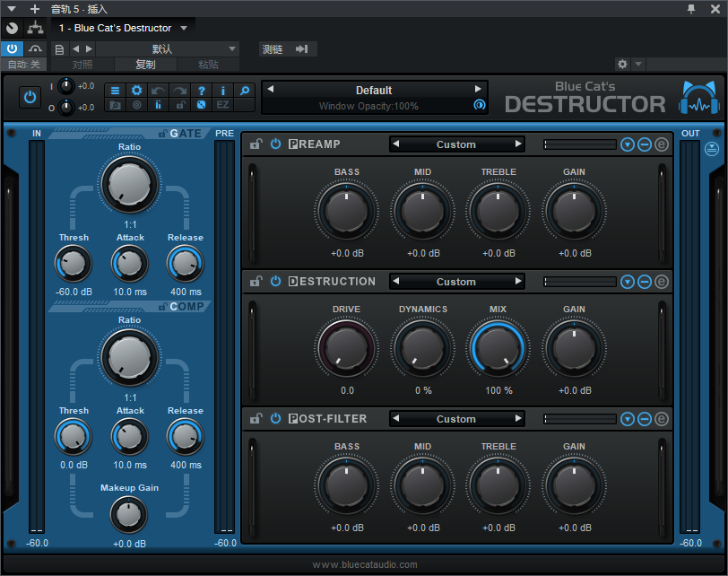
Task: Click the minus circle in DESTRUCTION header
Action: [645, 282]
